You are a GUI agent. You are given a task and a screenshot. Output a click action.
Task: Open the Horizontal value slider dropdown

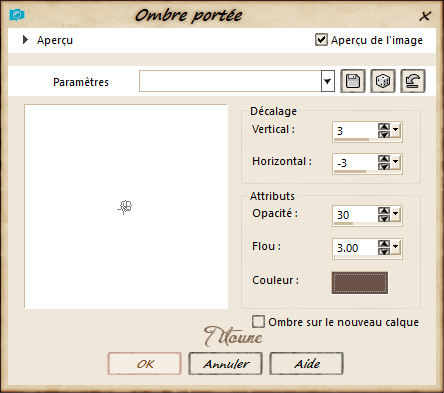coord(396,161)
